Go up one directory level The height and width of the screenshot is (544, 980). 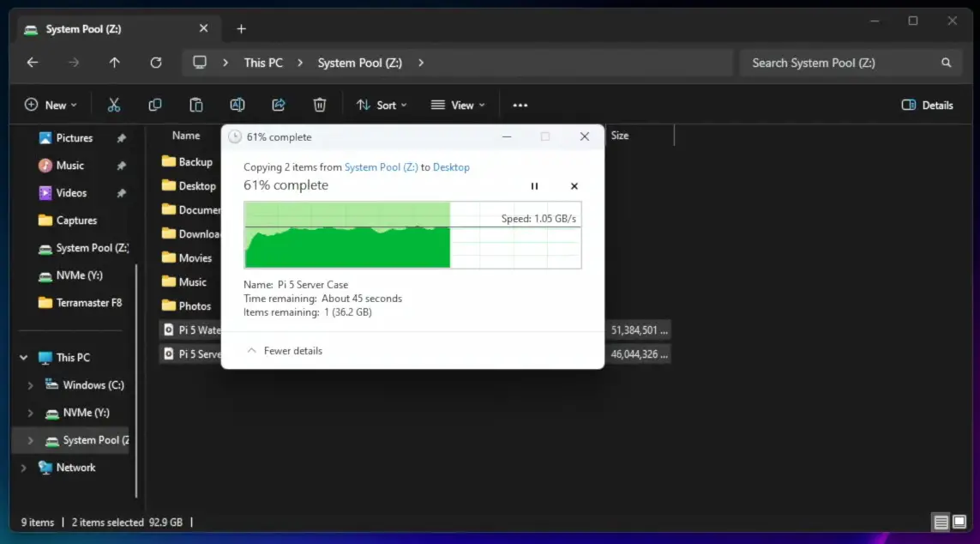(x=115, y=63)
